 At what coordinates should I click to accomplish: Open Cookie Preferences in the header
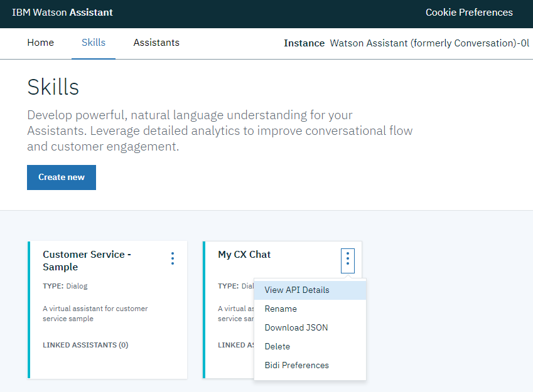click(x=469, y=12)
